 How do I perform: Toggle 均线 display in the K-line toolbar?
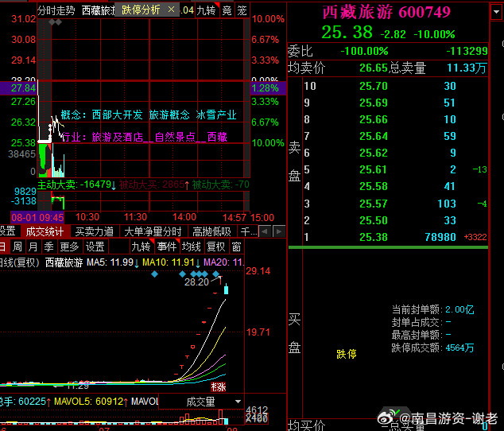192,247
